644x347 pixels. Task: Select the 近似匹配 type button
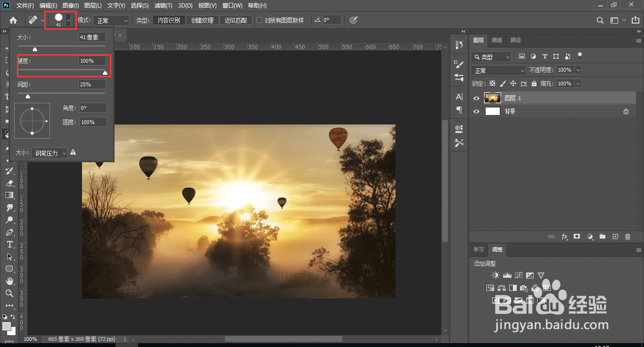pos(236,20)
